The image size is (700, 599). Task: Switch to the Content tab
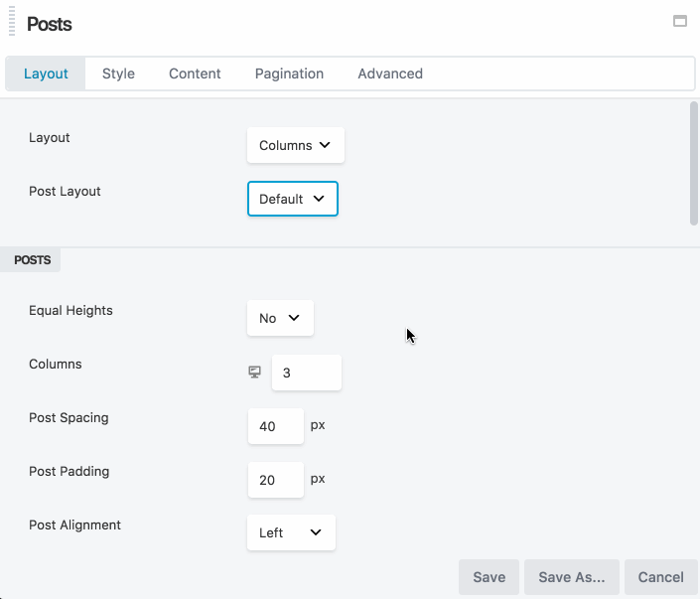pyautogui.click(x=195, y=74)
